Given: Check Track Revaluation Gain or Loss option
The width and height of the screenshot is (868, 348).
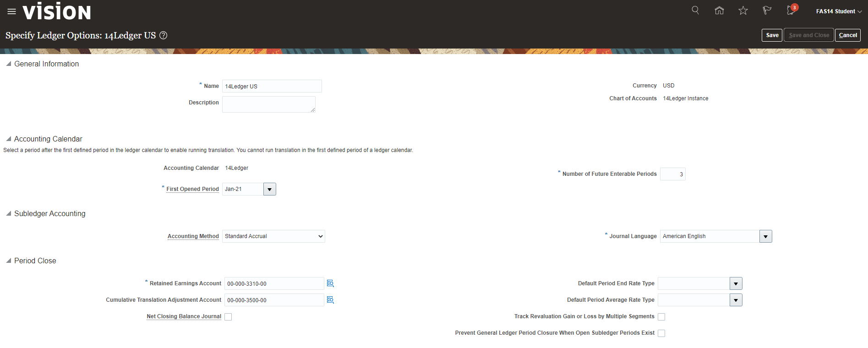Looking at the screenshot, I should [661, 317].
